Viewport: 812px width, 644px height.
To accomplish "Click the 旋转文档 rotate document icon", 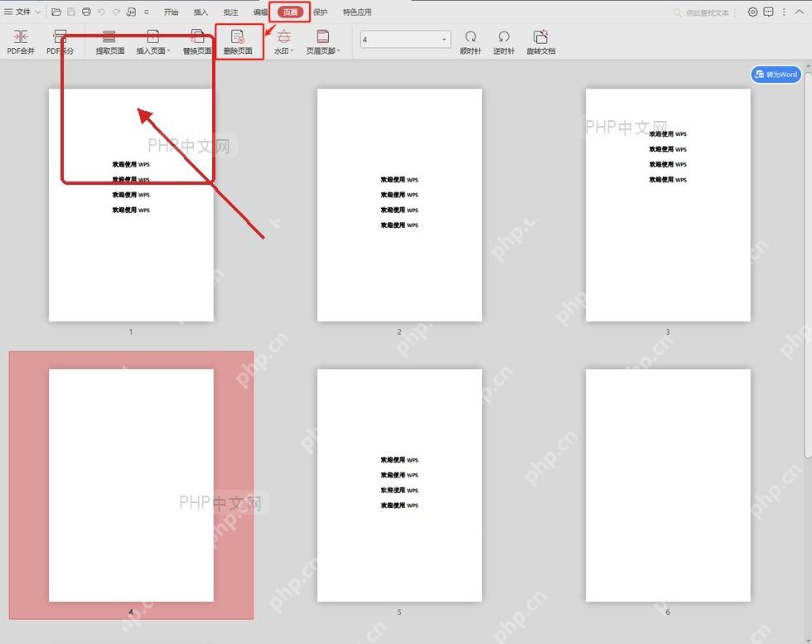I will pos(540,36).
